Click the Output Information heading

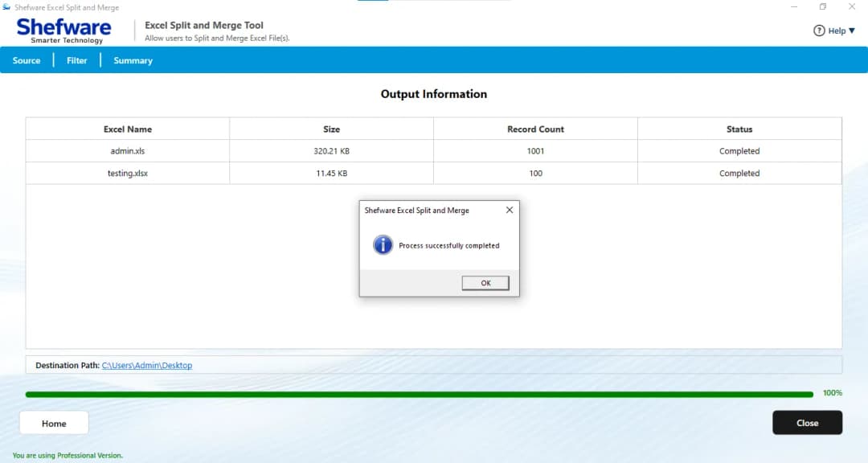(434, 94)
